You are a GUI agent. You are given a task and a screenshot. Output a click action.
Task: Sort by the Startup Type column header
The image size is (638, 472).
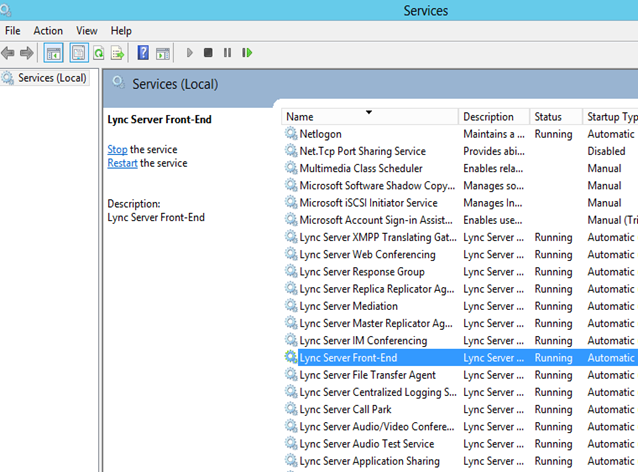(610, 117)
